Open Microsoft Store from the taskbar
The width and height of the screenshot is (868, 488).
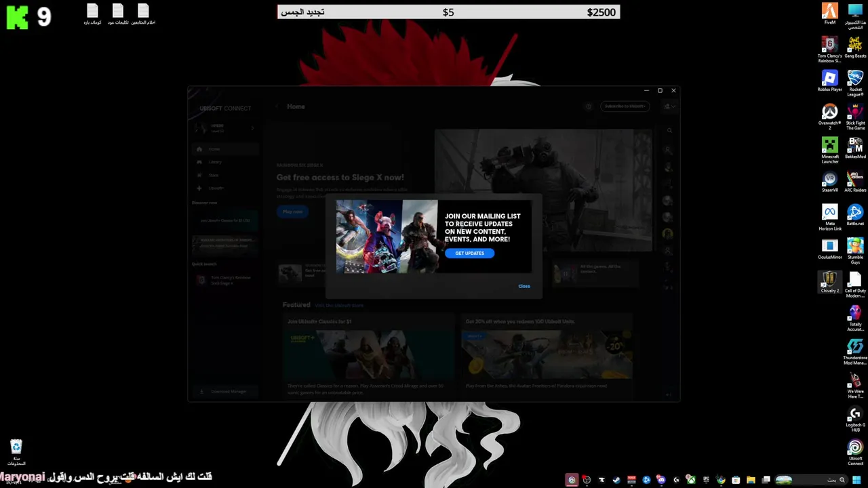(736, 480)
